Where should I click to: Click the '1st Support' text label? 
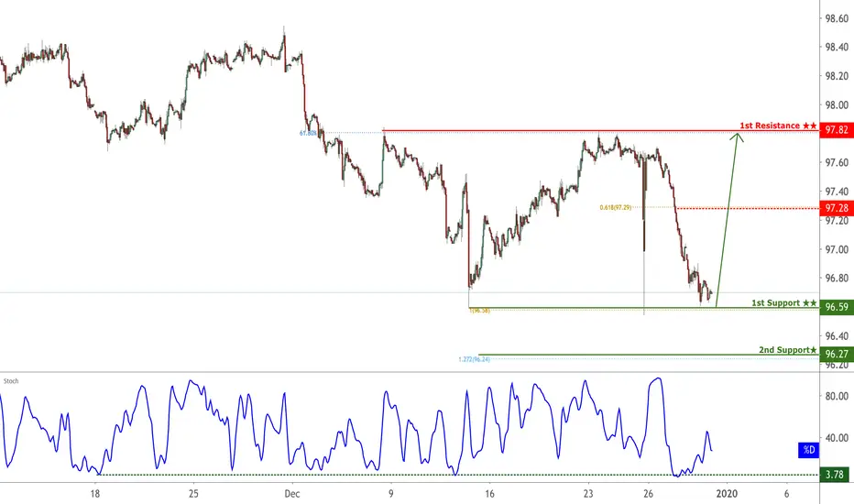[x=783, y=303]
